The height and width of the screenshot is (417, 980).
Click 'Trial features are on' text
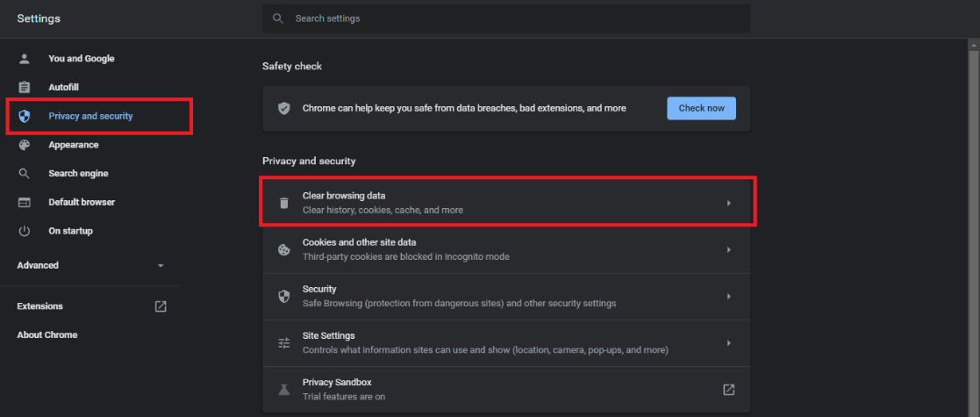pos(344,397)
